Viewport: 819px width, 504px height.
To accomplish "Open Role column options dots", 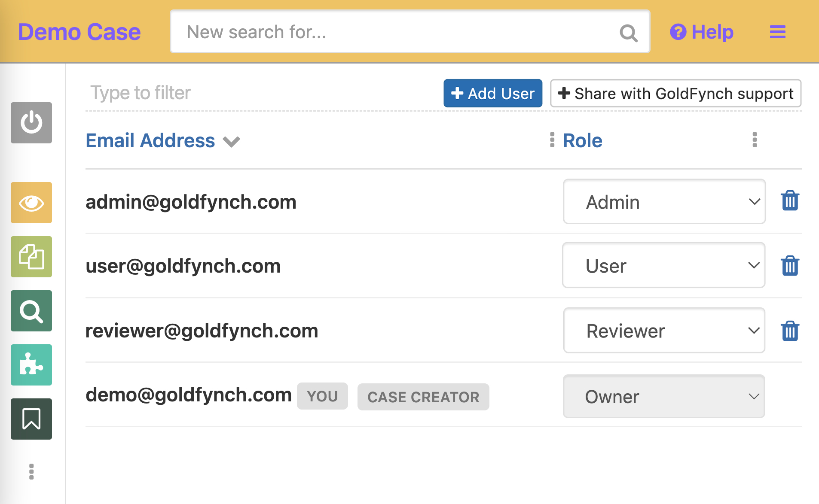I will pos(755,140).
